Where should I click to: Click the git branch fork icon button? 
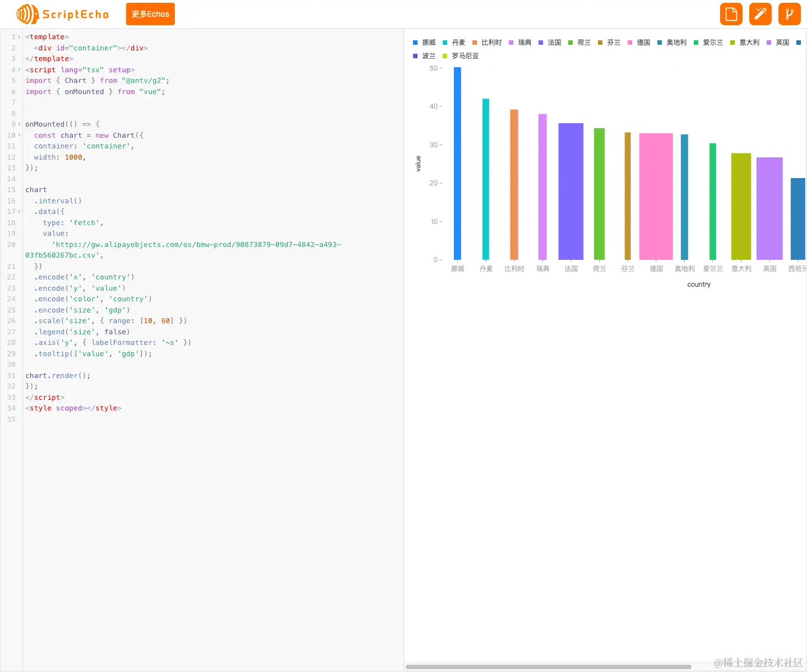tap(790, 14)
